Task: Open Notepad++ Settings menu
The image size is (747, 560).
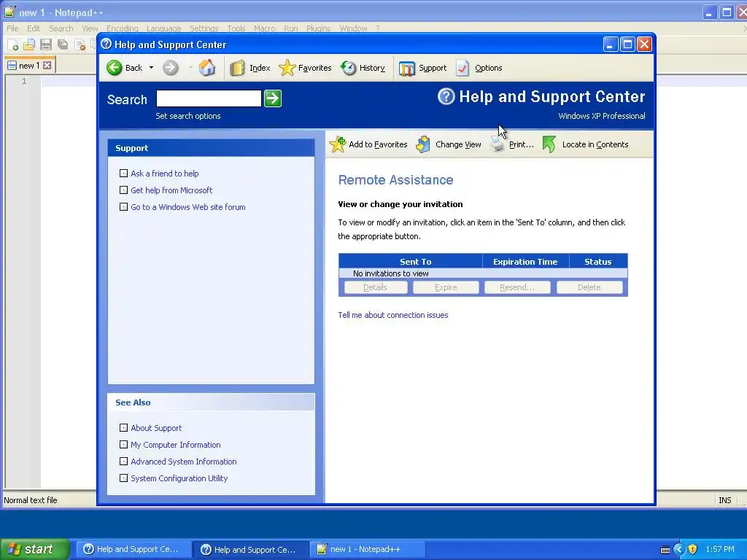Action: pos(204,28)
